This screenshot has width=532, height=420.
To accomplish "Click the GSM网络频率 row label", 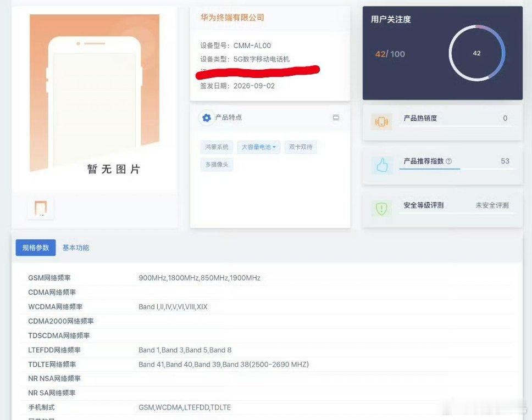I will (49, 278).
